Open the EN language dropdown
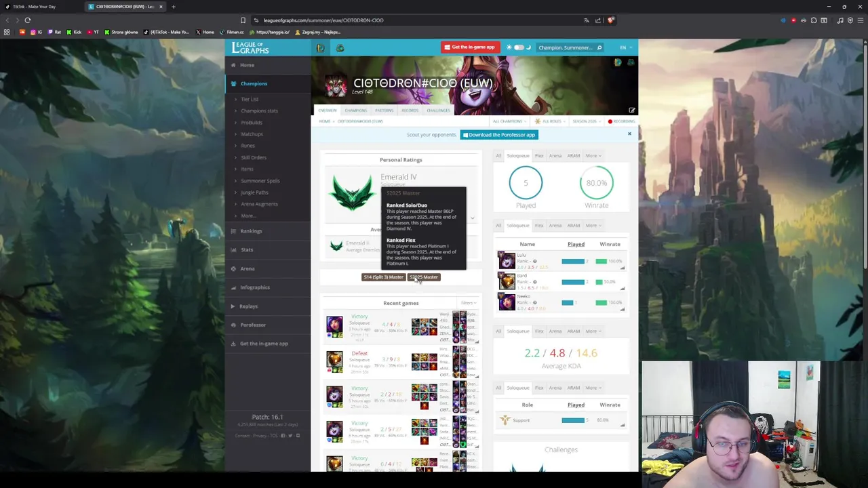 [625, 47]
